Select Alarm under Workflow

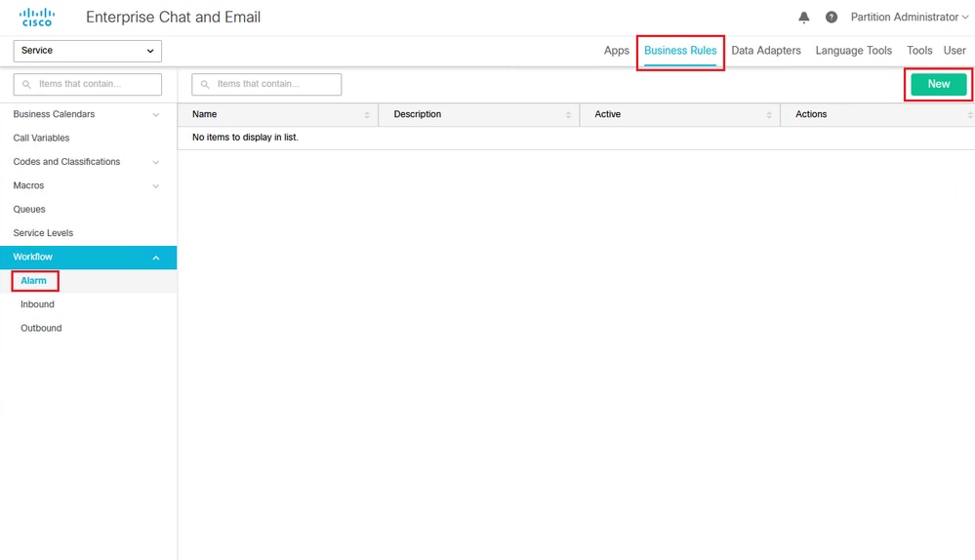click(x=33, y=281)
